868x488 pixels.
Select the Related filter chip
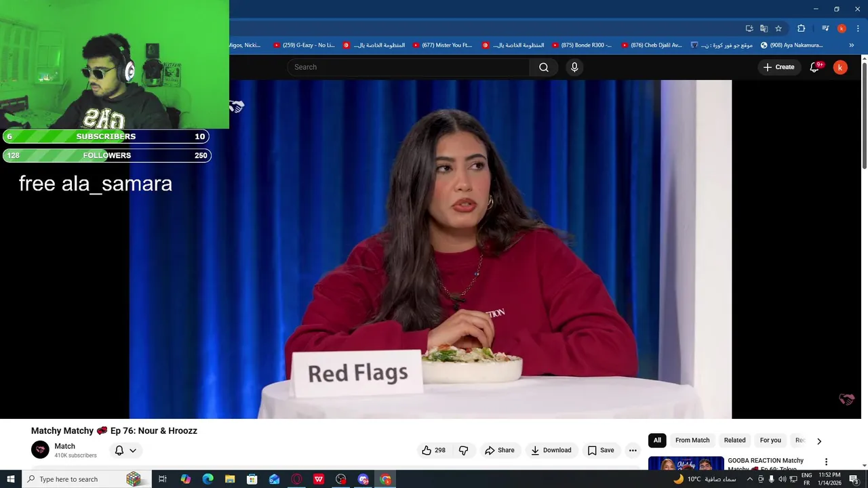pos(734,441)
